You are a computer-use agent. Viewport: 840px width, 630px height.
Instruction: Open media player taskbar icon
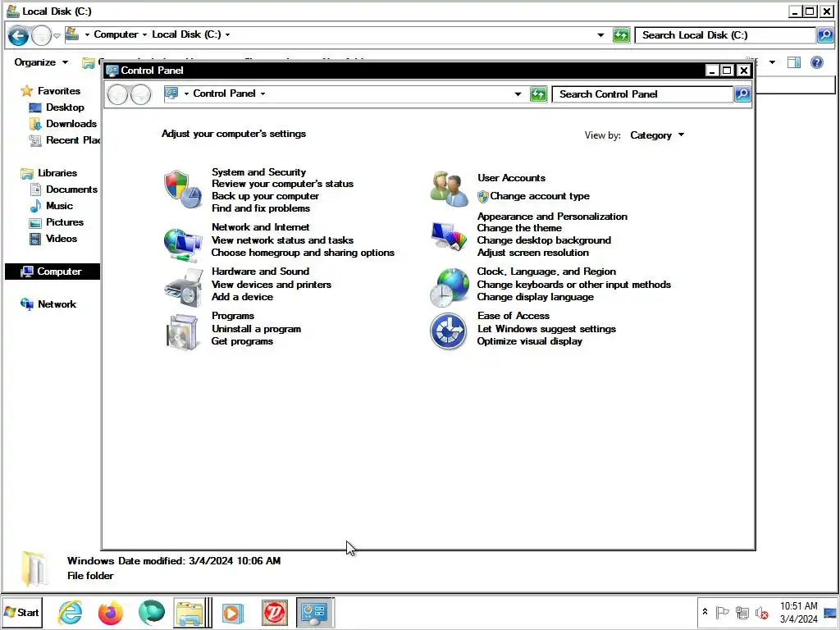click(x=232, y=612)
